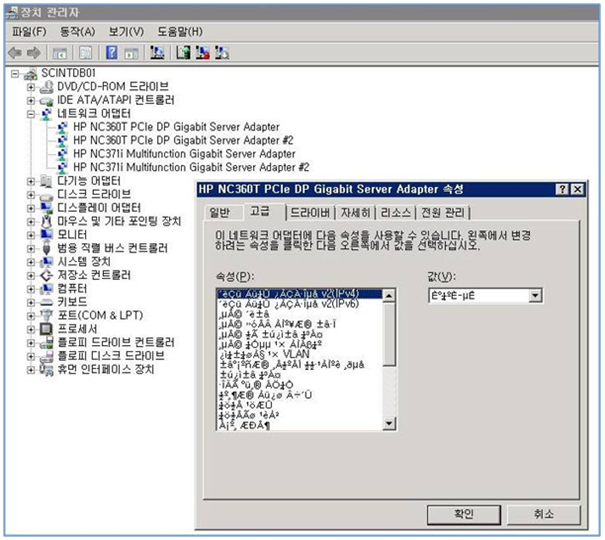Open the 도움말(H) menu
Screen dimensions: 605x540
(180, 32)
